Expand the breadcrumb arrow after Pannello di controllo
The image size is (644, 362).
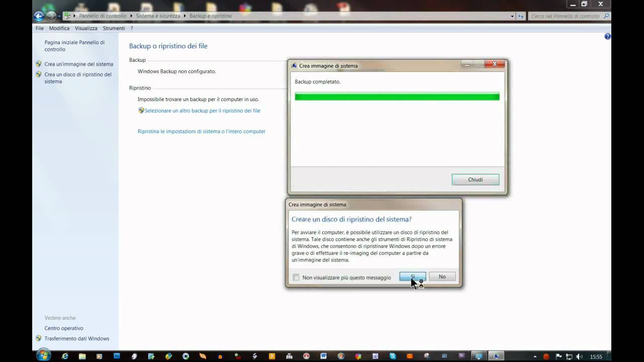[132, 16]
